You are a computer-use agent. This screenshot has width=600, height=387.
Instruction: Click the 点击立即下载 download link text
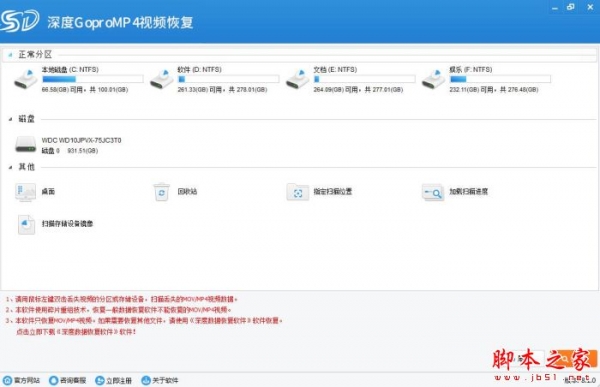76,332
